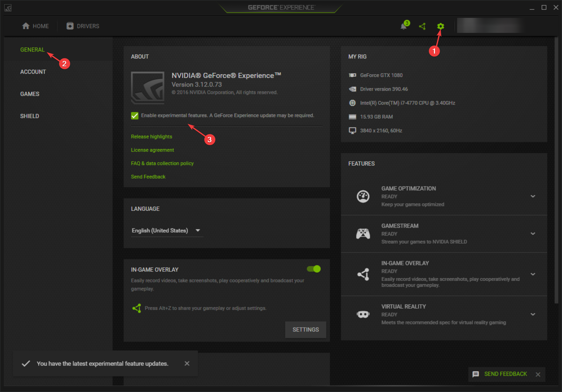
Task: Open the Games settings section
Action: [30, 94]
